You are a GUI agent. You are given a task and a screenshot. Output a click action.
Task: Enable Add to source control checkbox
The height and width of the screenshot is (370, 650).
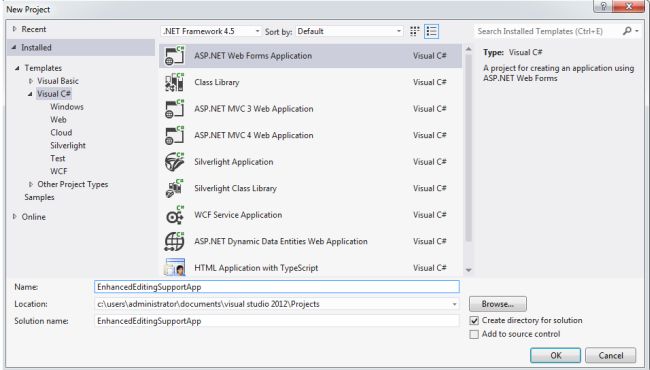474,334
